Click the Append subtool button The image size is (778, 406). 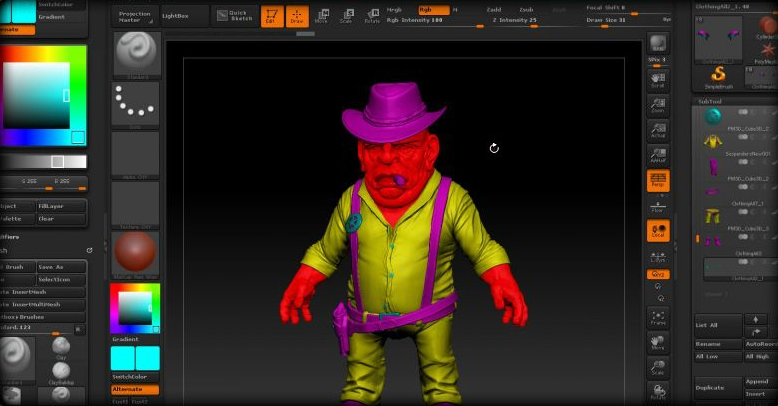coord(761,382)
